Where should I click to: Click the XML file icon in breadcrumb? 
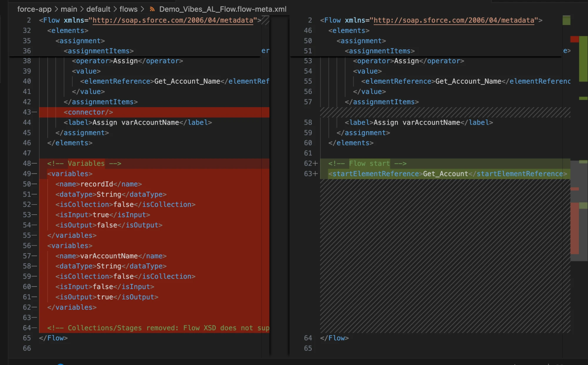click(x=152, y=9)
